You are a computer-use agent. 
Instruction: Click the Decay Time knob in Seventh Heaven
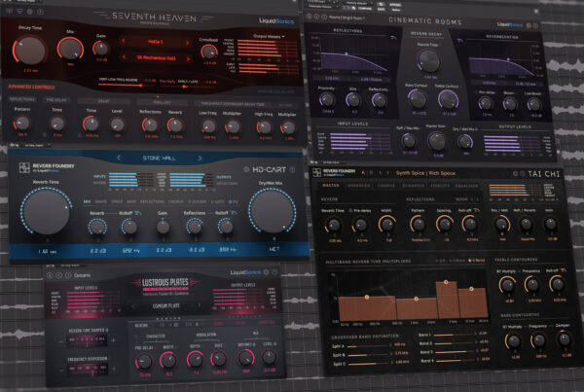[x=30, y=51]
